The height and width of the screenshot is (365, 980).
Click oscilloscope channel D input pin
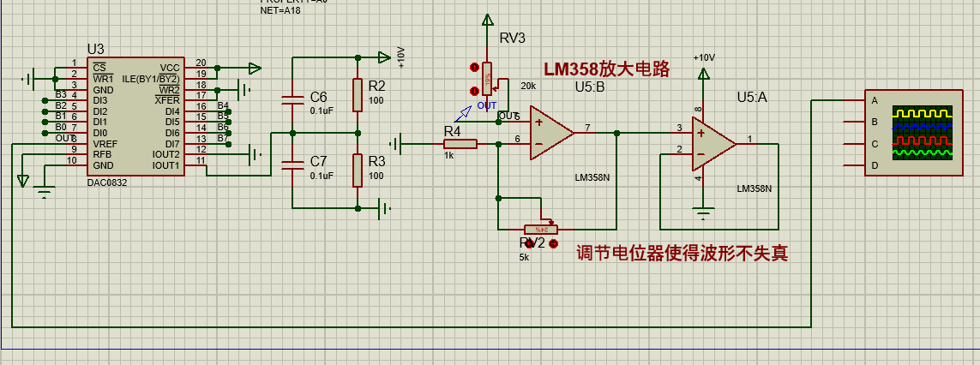(853, 165)
